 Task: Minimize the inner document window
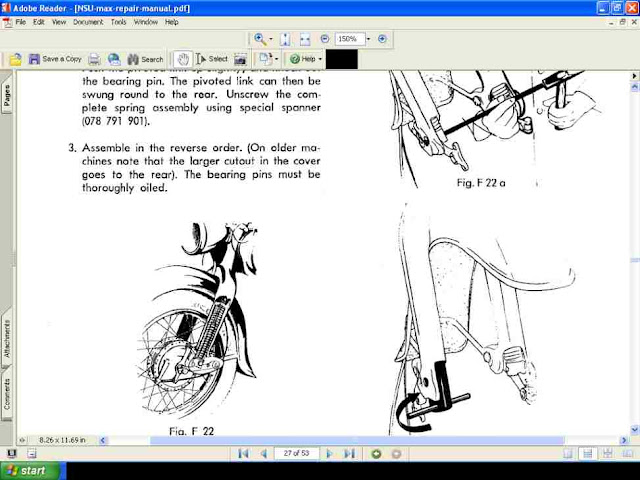click(x=611, y=23)
